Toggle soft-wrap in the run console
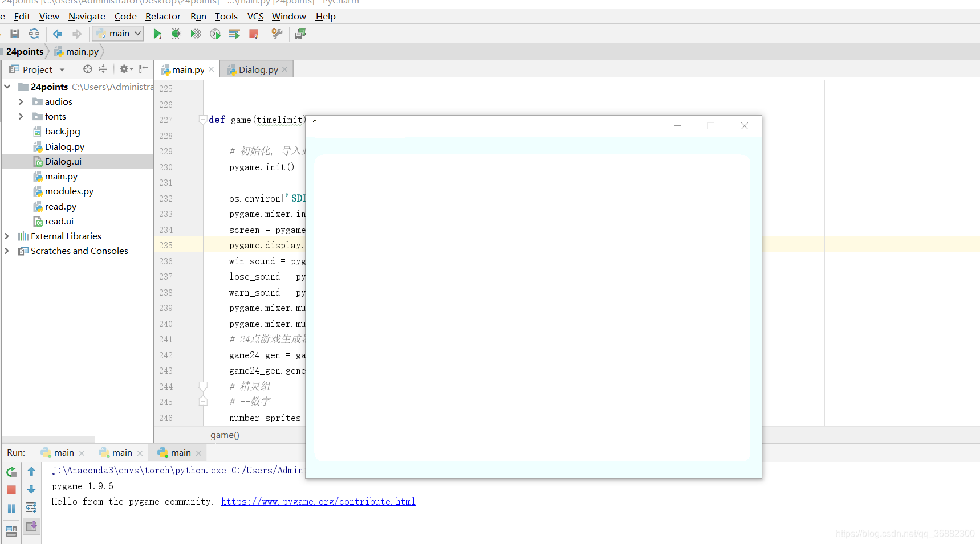The image size is (980, 544). (x=31, y=508)
